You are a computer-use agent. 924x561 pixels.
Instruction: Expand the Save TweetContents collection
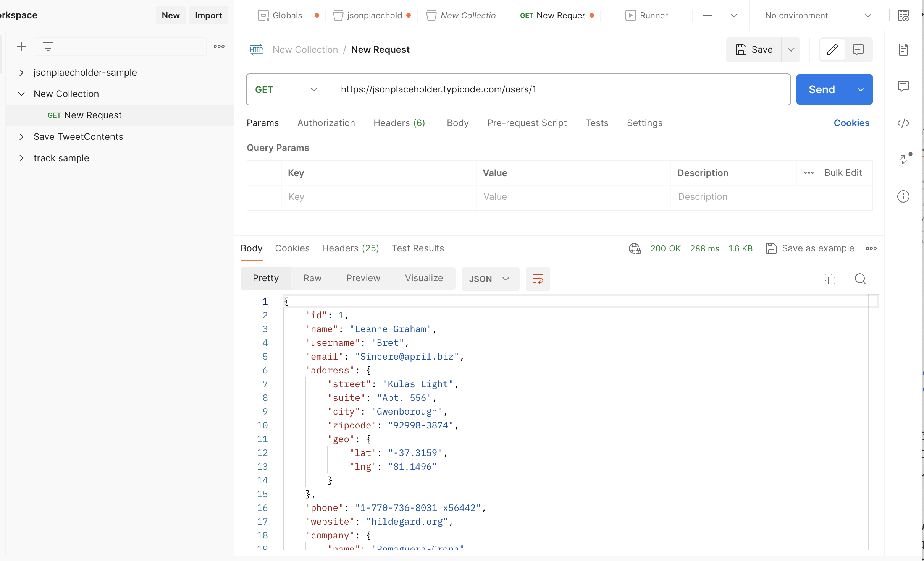click(x=21, y=137)
